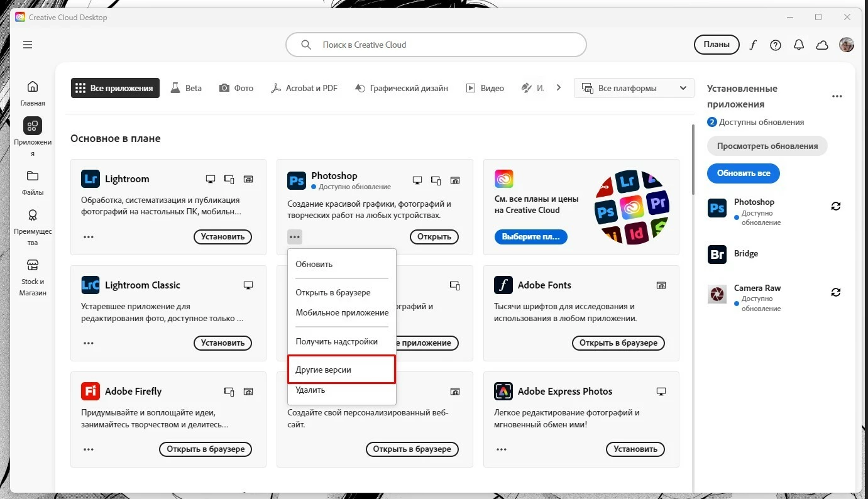Click the Adobe Express Photos icon
The image size is (868, 499).
(503, 392)
